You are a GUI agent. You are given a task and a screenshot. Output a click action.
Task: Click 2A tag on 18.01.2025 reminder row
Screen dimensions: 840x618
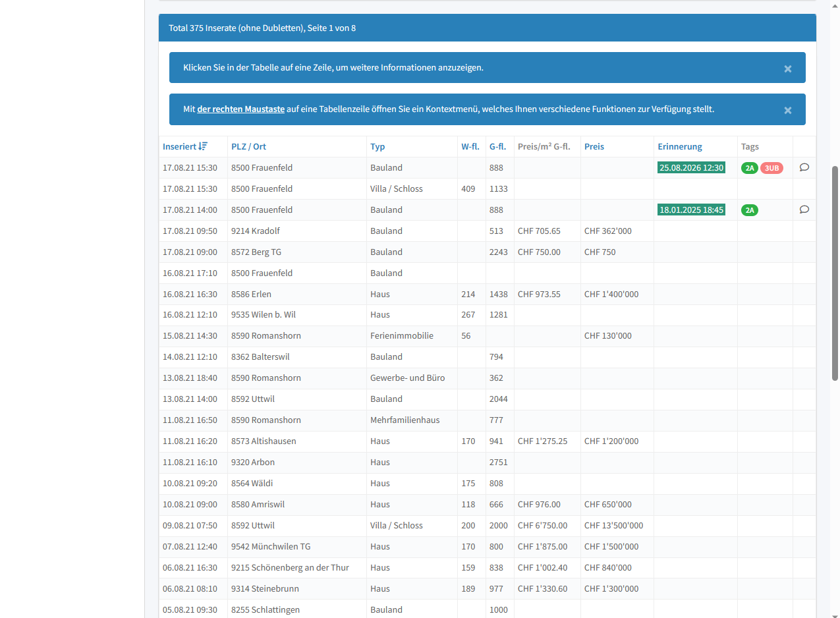pos(750,210)
